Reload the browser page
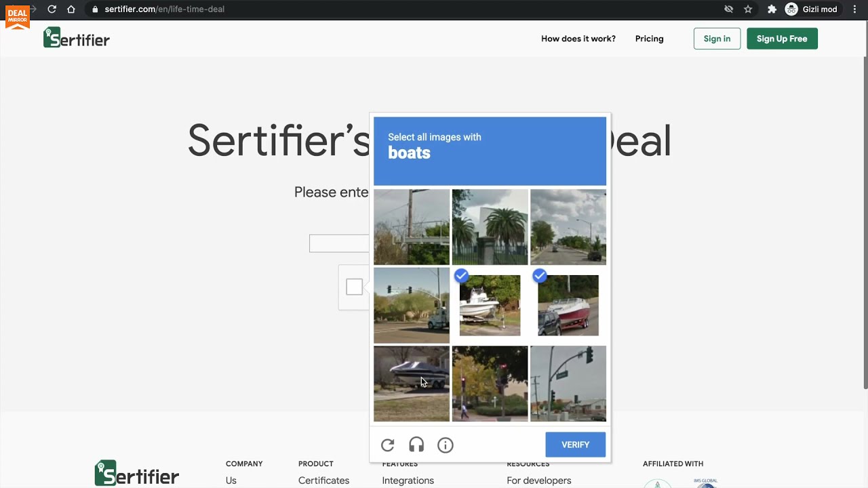This screenshot has height=488, width=868. [x=52, y=9]
